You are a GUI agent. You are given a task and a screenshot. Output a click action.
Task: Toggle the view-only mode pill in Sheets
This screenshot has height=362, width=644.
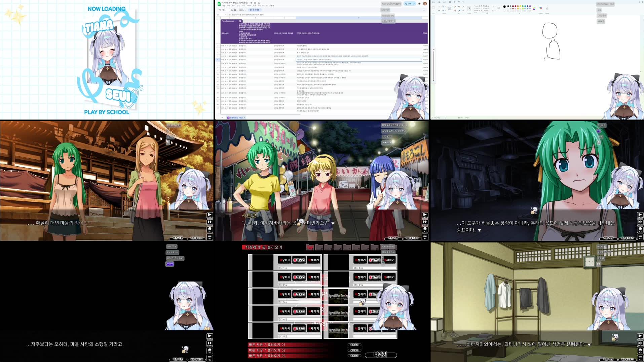coord(255,10)
